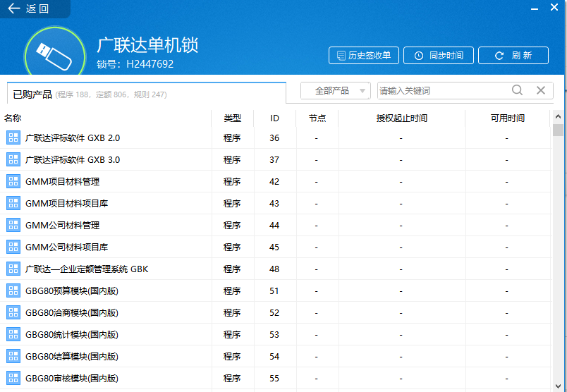Minimize the window
The height and width of the screenshot is (392, 567).
(x=535, y=8)
